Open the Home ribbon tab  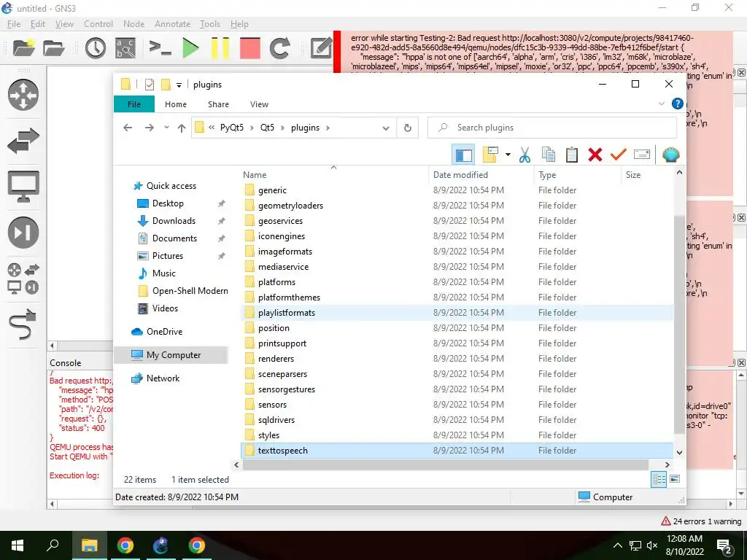pos(176,104)
